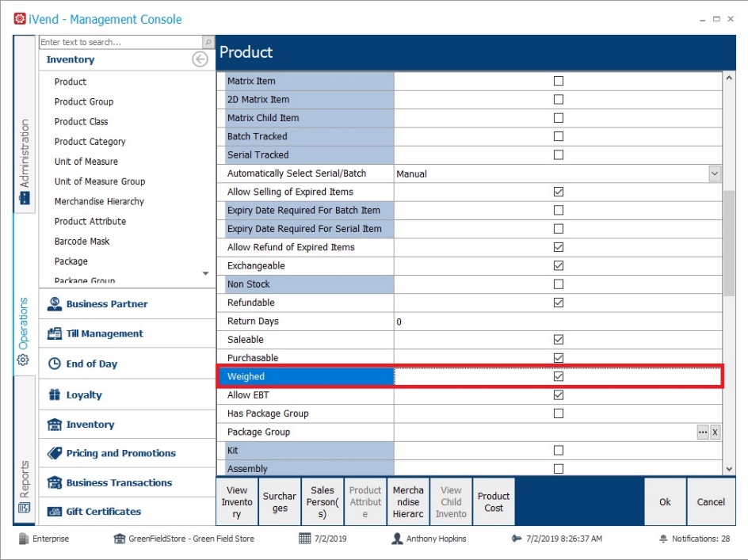Click the Cancel button
This screenshot has height=560, width=748.
pyautogui.click(x=711, y=502)
